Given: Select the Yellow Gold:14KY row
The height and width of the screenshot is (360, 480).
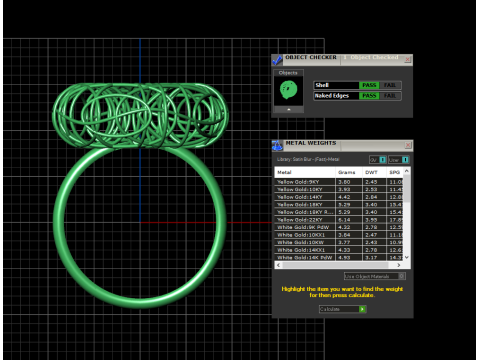Looking at the screenshot, I should pos(339,197).
